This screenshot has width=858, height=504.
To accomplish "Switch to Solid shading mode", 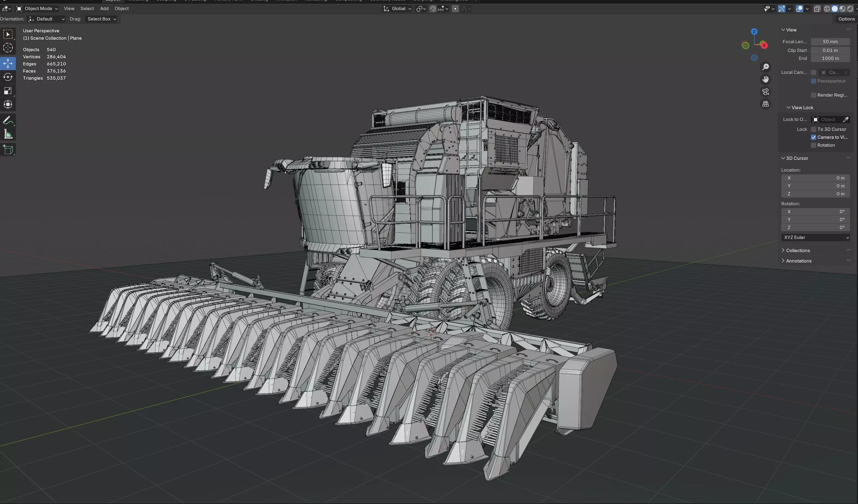I will 834,9.
